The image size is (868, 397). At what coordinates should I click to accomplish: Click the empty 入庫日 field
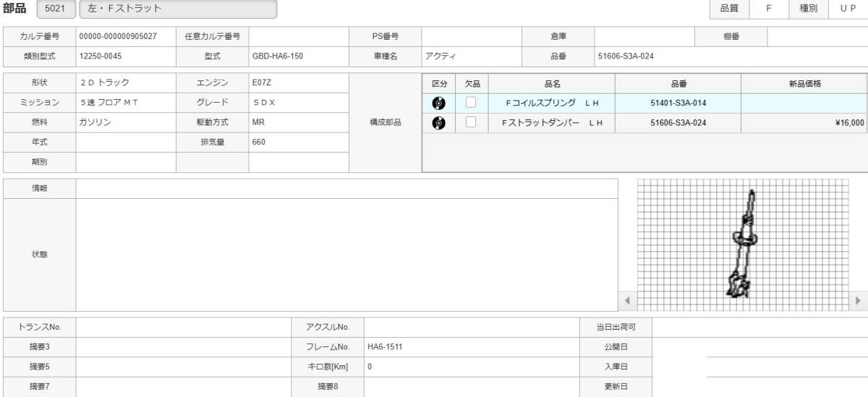pyautogui.click(x=760, y=366)
